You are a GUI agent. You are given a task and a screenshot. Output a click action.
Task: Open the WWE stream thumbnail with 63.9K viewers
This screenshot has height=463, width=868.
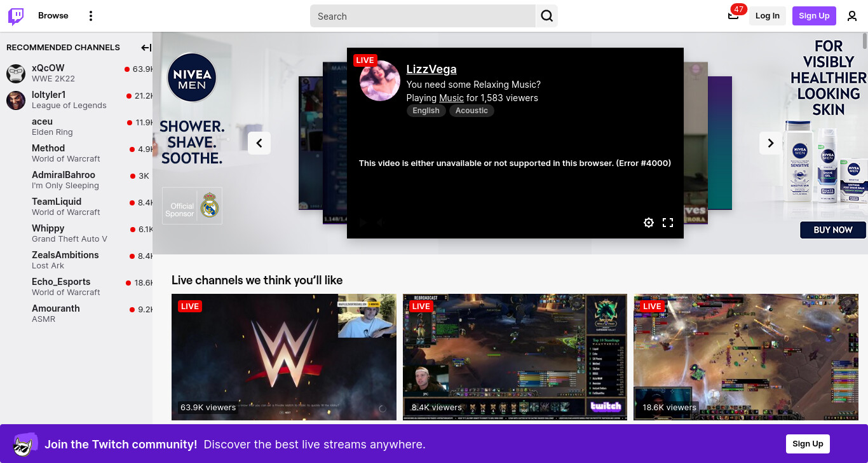pos(284,357)
